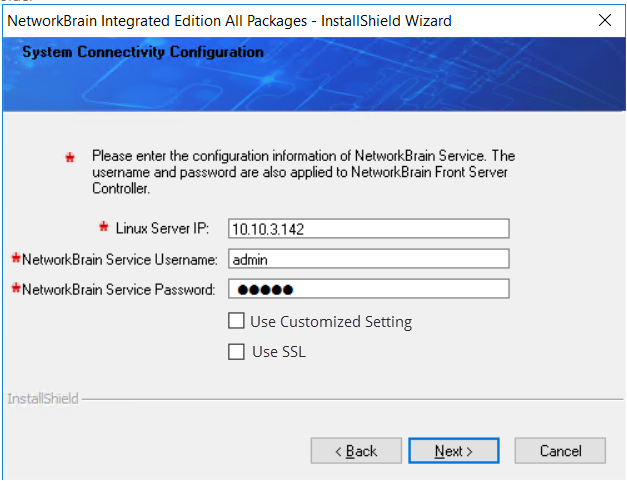Image resolution: width=627 pixels, height=481 pixels.
Task: Click the instruction paragraph about configuration information
Action: pyautogui.click(x=304, y=172)
